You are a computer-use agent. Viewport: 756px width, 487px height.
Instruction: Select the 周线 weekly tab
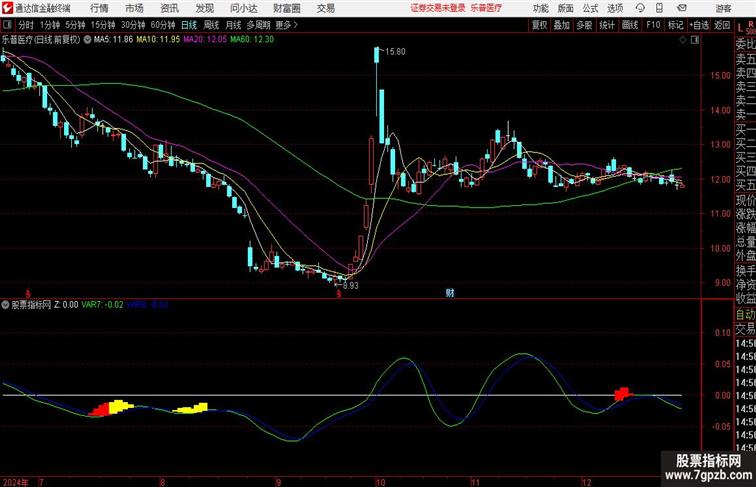pyautogui.click(x=211, y=25)
